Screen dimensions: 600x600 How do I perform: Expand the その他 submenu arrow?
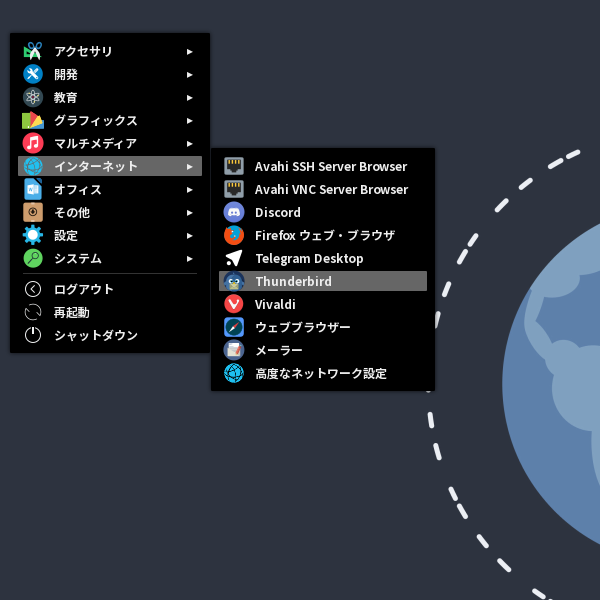tap(189, 213)
